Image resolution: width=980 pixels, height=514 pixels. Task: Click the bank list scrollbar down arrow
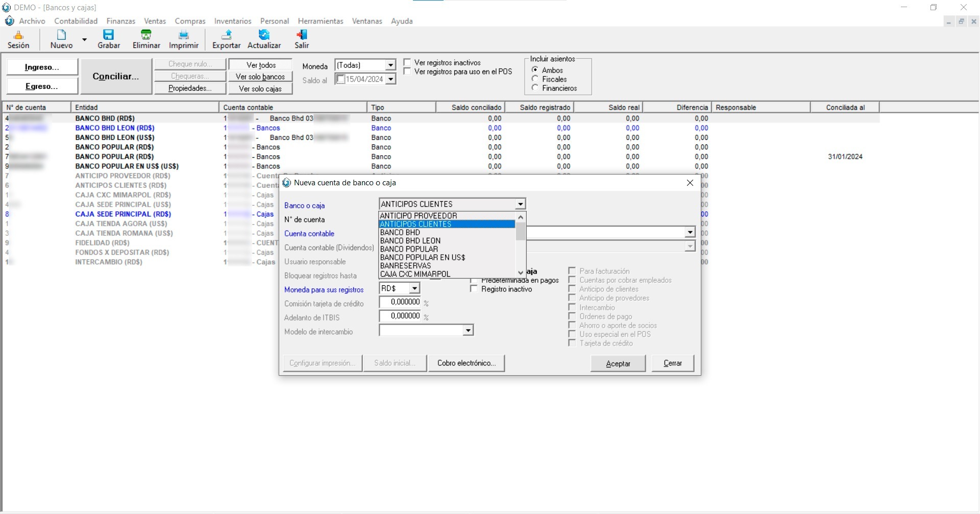(x=521, y=273)
